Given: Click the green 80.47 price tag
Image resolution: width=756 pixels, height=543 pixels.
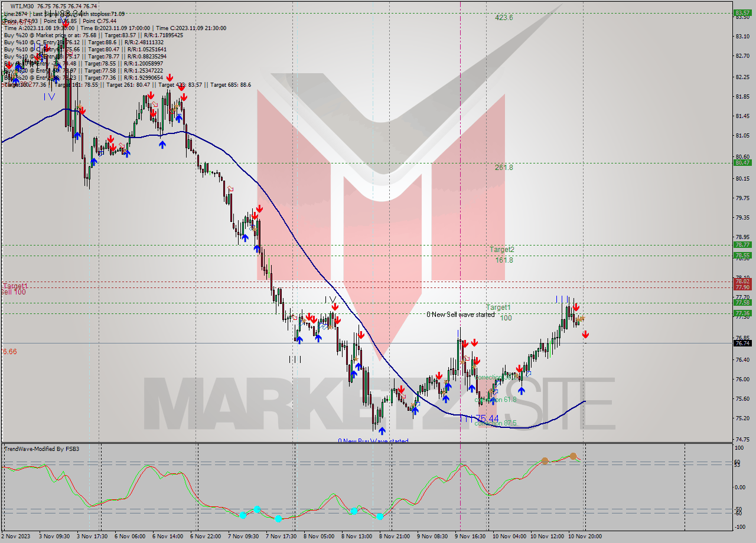Looking at the screenshot, I should (x=742, y=162).
